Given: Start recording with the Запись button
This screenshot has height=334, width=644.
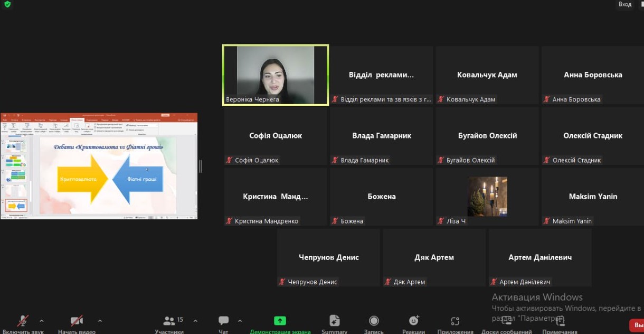Looking at the screenshot, I should pos(374,321).
